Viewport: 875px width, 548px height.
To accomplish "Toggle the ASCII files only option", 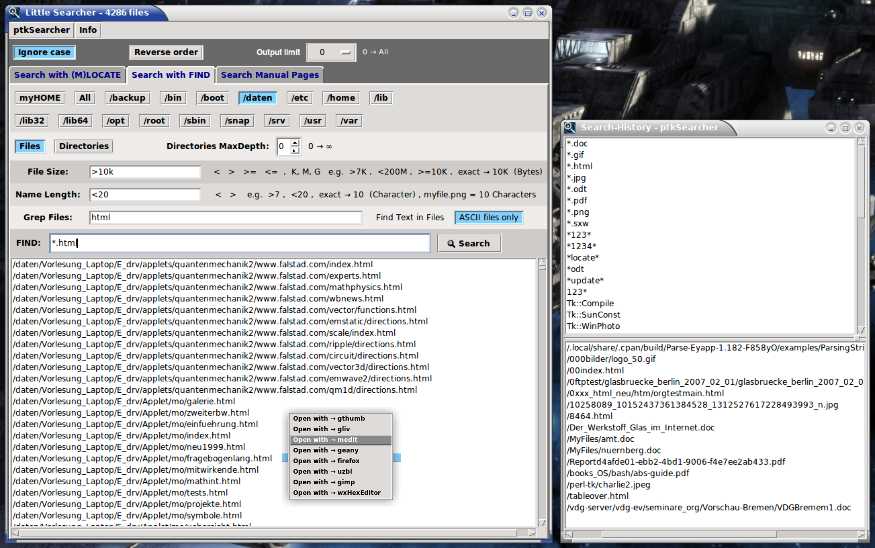I will click(x=489, y=218).
